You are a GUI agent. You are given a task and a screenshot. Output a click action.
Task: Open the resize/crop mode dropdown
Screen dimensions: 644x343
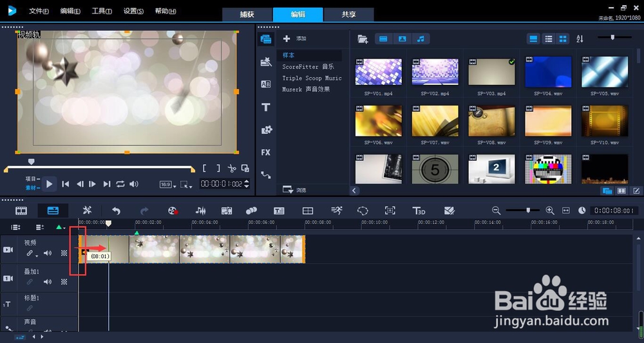coord(187,185)
